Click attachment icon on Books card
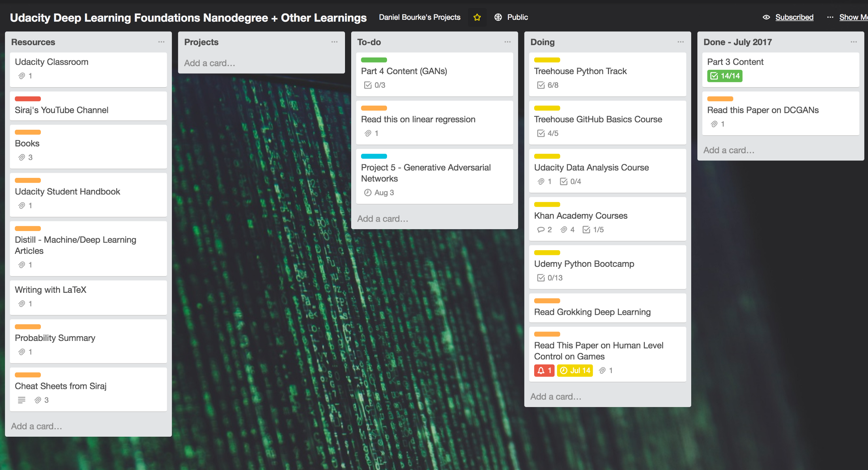 [22, 157]
